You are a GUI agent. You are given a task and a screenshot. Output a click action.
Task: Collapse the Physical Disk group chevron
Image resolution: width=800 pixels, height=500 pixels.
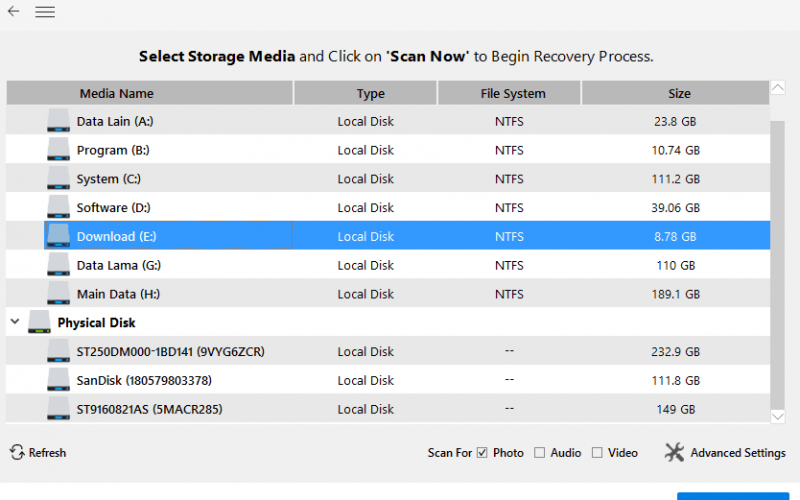pos(15,321)
